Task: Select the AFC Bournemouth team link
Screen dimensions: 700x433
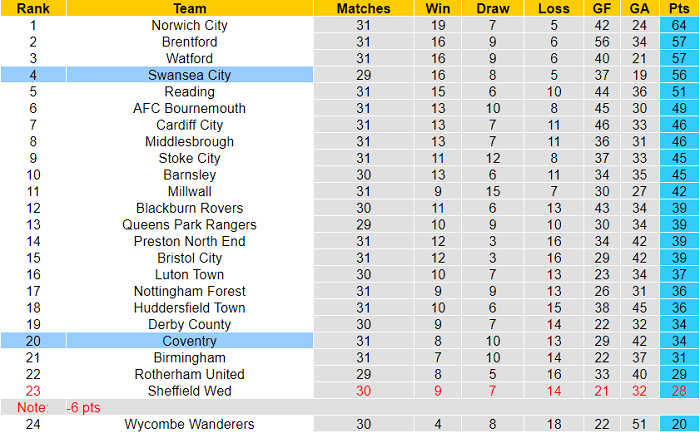Action: click(189, 108)
